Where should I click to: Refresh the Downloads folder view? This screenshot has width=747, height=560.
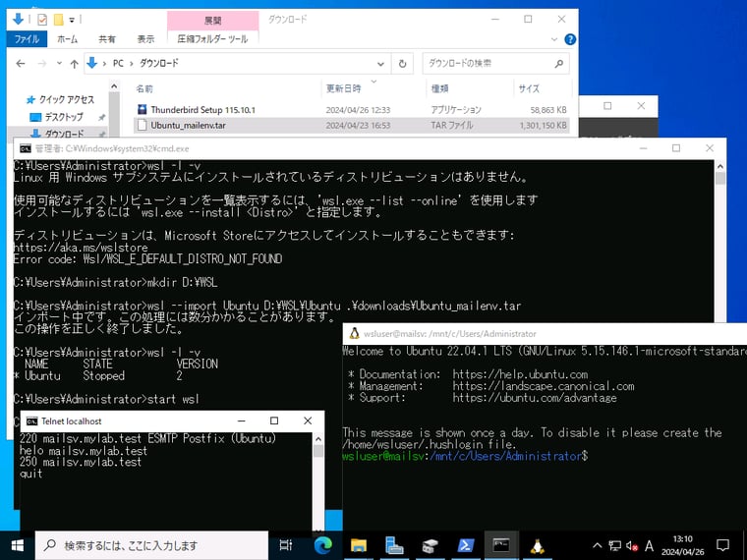pyautogui.click(x=402, y=63)
